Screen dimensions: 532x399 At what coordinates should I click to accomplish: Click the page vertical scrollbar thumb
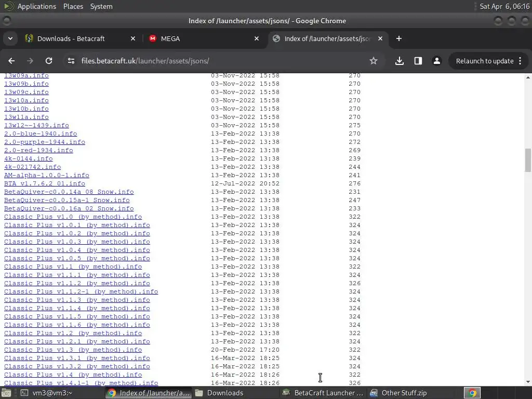pos(528,160)
